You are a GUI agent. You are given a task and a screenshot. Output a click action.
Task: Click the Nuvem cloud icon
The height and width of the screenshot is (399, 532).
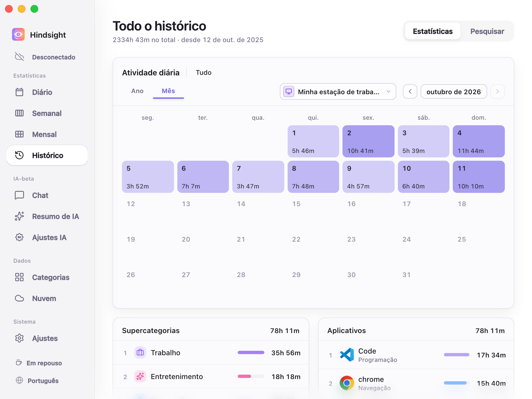tap(19, 298)
